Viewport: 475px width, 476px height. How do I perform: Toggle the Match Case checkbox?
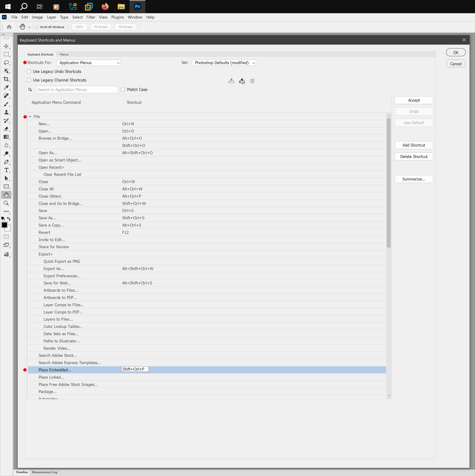[x=123, y=89]
